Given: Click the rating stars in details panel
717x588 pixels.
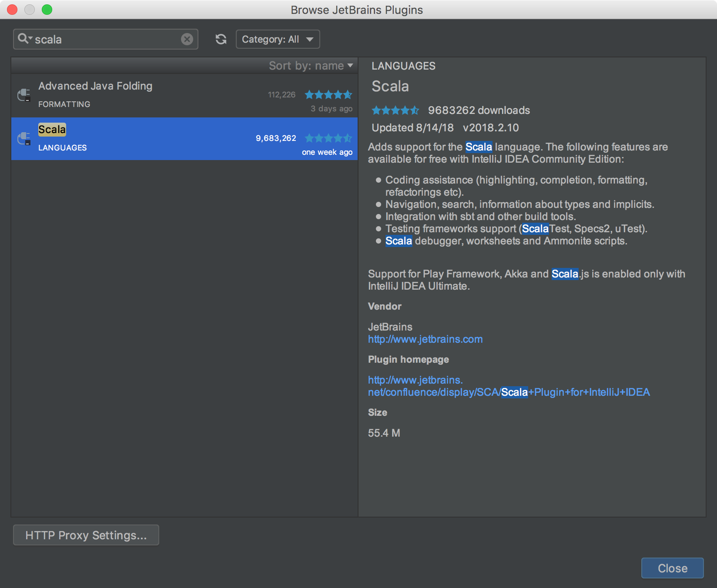Looking at the screenshot, I should [x=395, y=110].
